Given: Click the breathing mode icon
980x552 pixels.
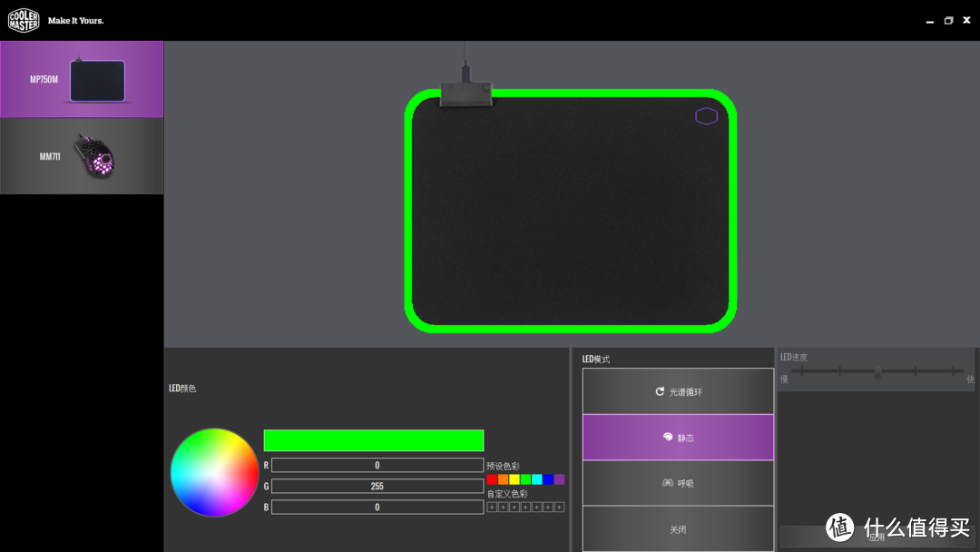Looking at the screenshot, I should [x=668, y=483].
